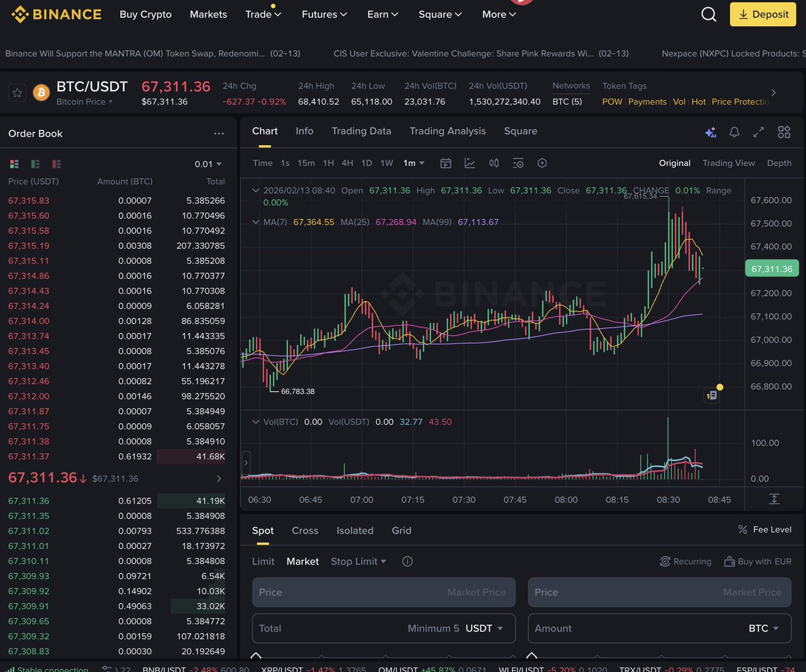This screenshot has width=806, height=672.
Task: Open Markets in navbar
Action: 208,14
